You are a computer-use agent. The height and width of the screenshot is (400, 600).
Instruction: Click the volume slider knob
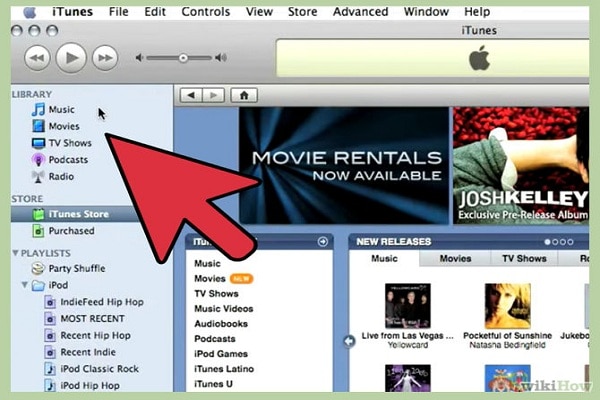[x=183, y=58]
